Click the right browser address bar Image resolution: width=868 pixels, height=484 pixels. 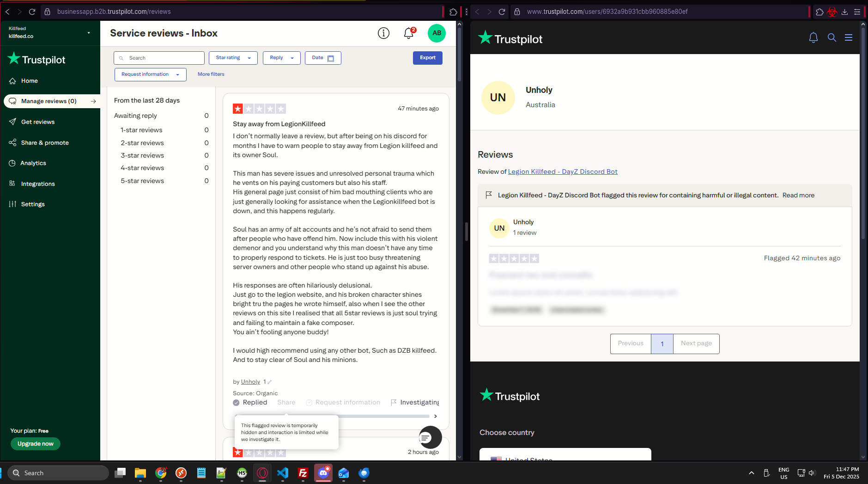point(660,12)
